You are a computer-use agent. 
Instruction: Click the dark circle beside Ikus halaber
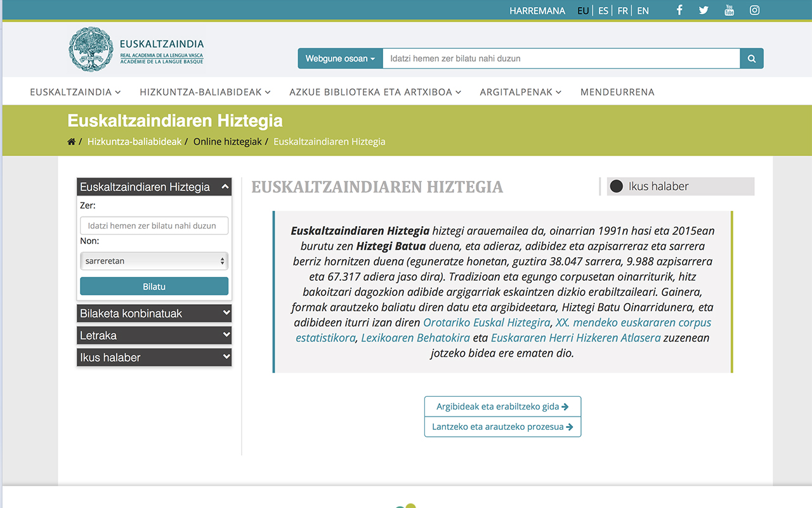(x=616, y=187)
